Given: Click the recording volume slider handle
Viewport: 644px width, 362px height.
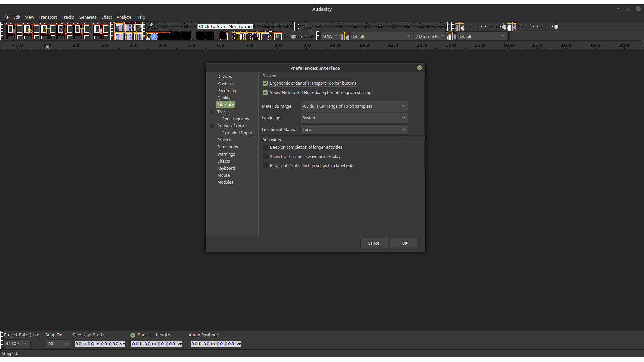Looking at the screenshot, I should (x=504, y=27).
